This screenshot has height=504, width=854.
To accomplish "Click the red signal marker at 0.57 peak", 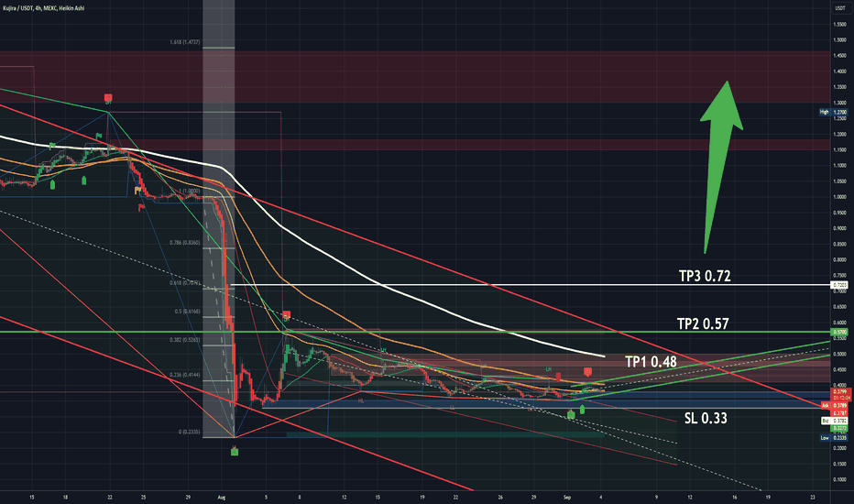I will (x=287, y=315).
